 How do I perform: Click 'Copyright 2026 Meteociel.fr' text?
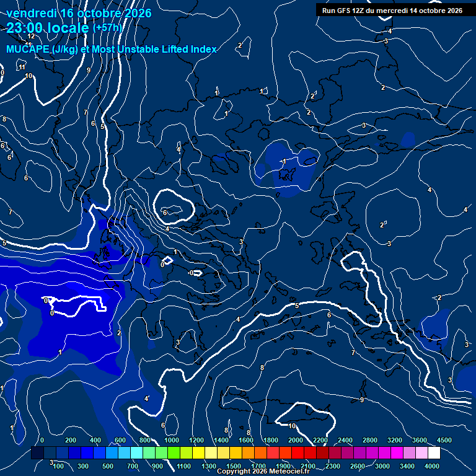click(x=263, y=471)
